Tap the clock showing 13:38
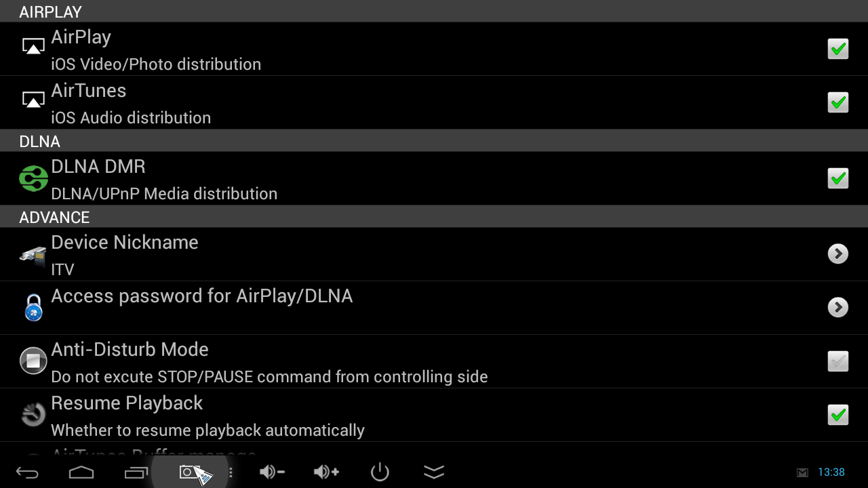The image size is (868, 488). [x=831, y=472]
